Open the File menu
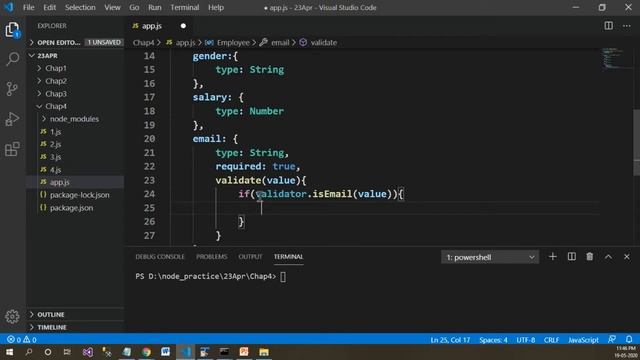 pos(29,7)
